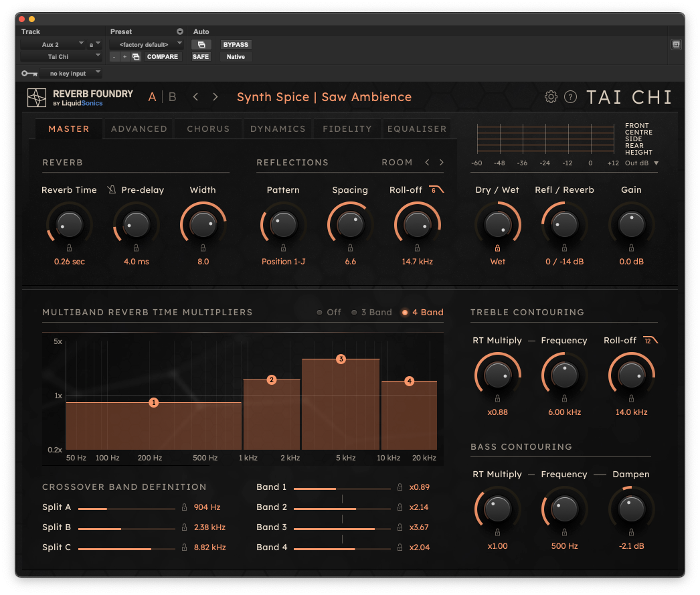
Task: Click the Reverb Time knob
Action: (69, 224)
